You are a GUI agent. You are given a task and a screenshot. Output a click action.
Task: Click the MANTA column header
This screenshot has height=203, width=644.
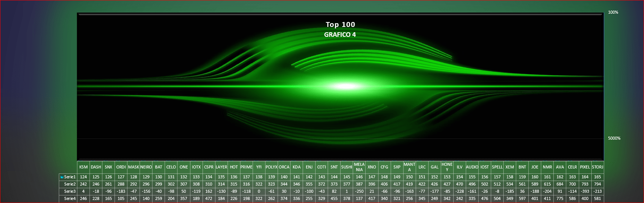tap(409, 167)
